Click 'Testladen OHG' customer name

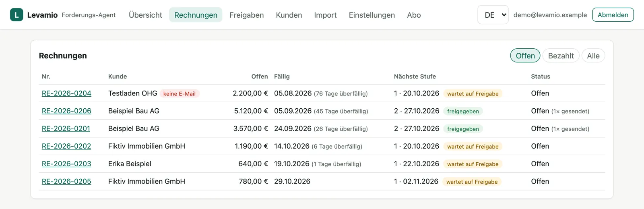pyautogui.click(x=133, y=93)
